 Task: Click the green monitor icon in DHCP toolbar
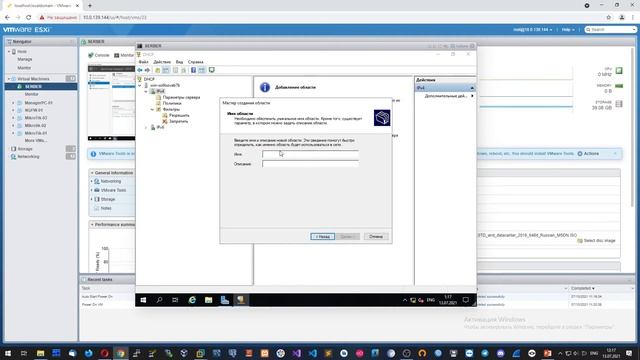(x=211, y=70)
